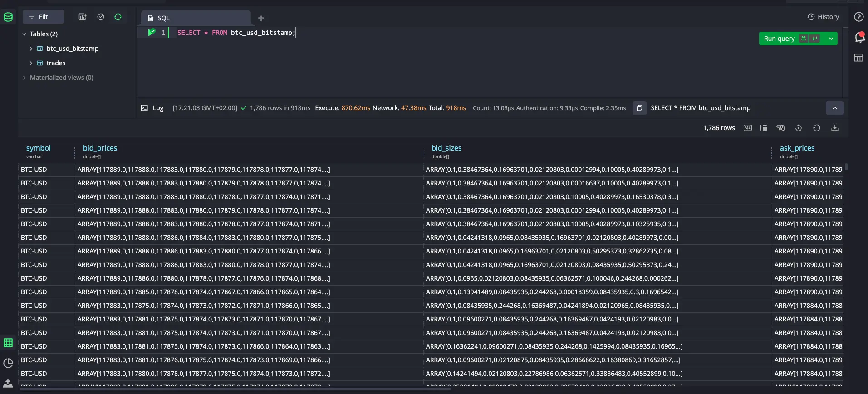Reset the grid layout icon
868x394 pixels.
(x=799, y=128)
